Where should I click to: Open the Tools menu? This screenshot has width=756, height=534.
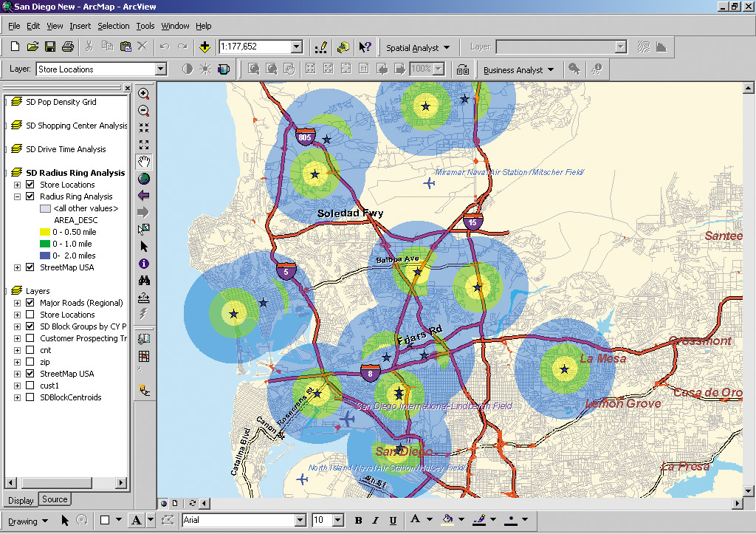[145, 26]
